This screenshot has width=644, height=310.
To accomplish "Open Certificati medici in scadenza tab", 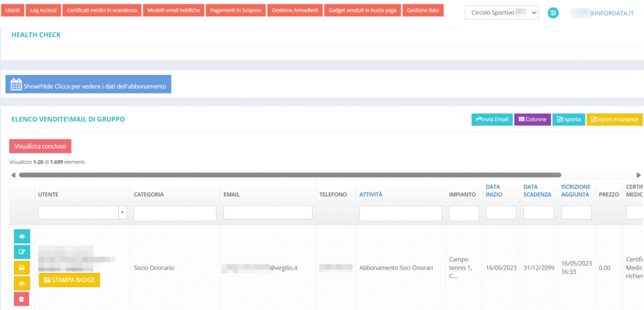I will pos(102,11).
